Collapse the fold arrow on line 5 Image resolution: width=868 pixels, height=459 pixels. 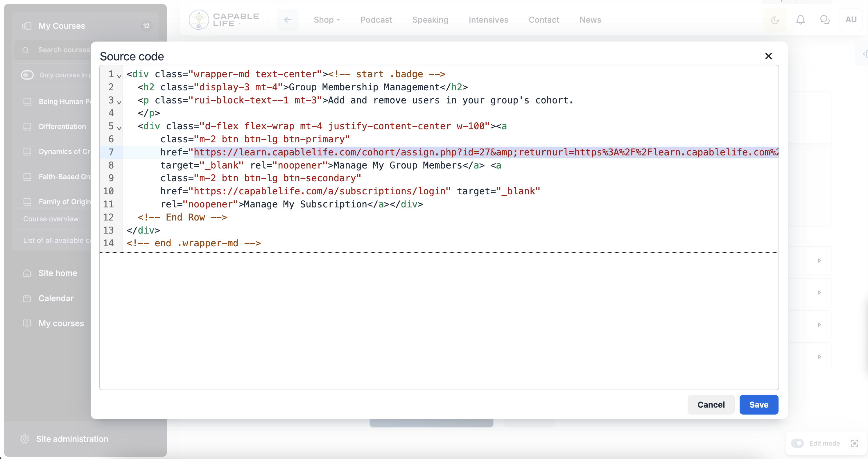[x=119, y=128]
